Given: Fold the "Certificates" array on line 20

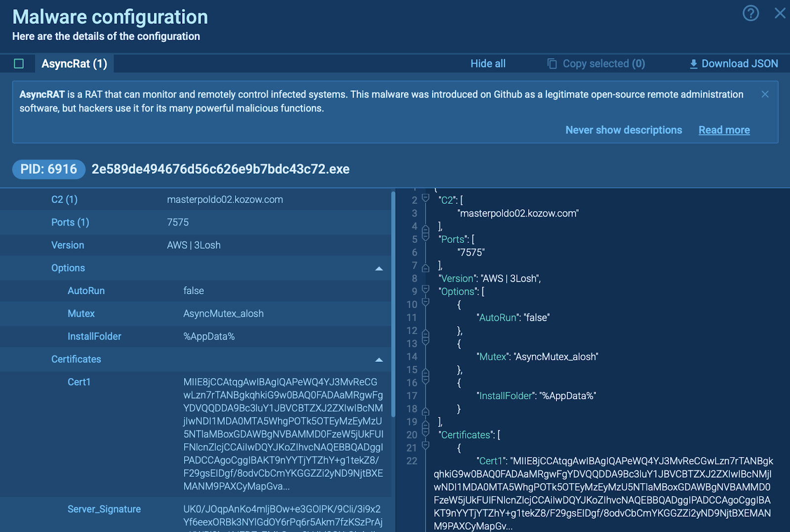Looking at the screenshot, I should click(426, 433).
